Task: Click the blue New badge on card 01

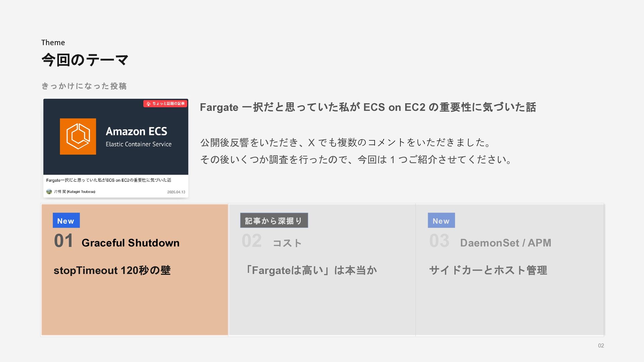Action: pos(66,221)
